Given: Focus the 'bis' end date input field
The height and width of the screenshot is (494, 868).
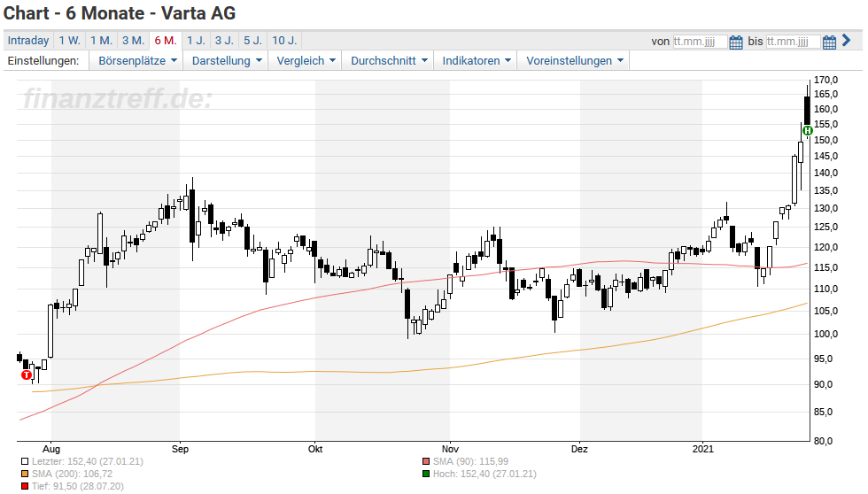Looking at the screenshot, I should coord(794,42).
